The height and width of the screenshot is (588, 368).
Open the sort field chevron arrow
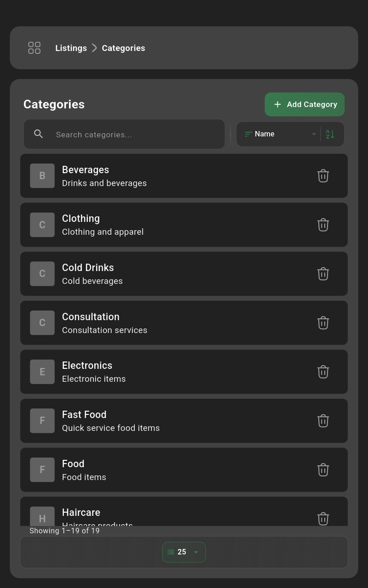(x=314, y=134)
